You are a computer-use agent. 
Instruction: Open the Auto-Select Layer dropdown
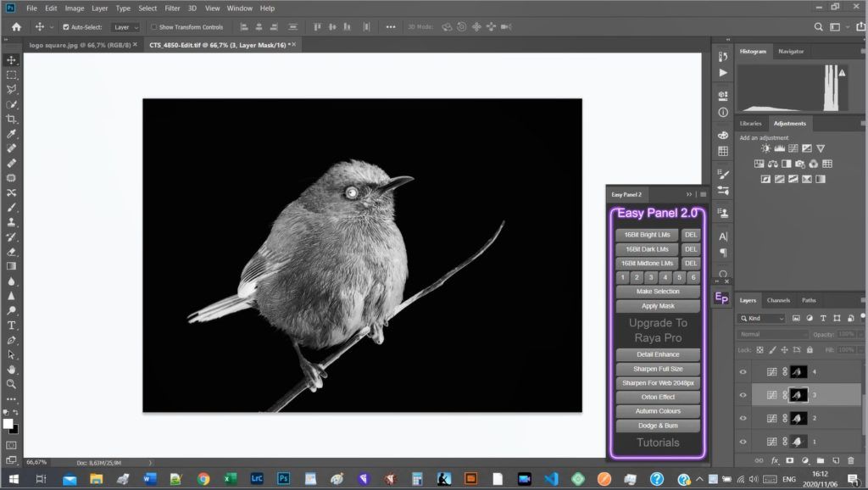[x=125, y=27]
